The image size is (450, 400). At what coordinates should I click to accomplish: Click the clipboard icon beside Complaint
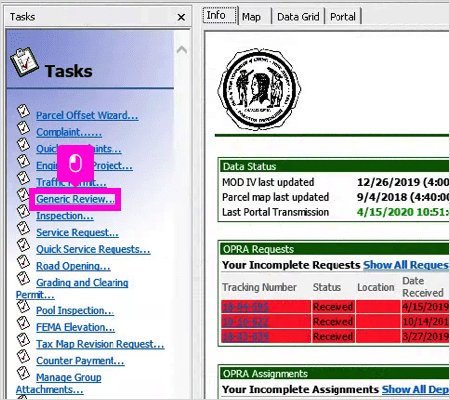(23, 128)
